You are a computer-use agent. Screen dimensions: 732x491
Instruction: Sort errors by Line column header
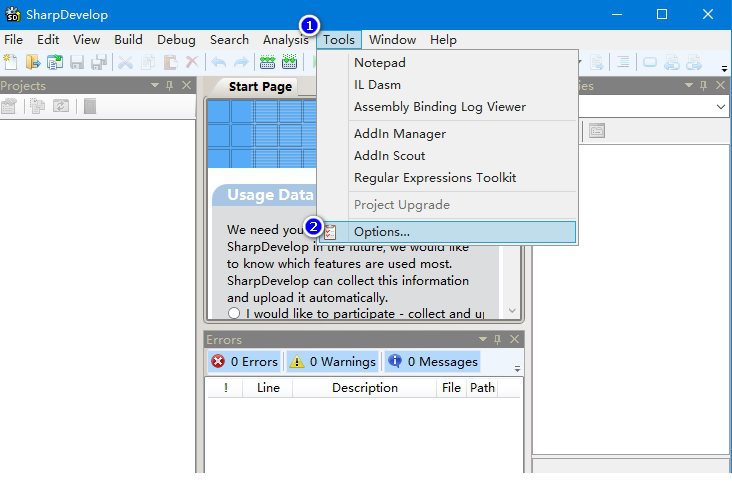tap(268, 387)
